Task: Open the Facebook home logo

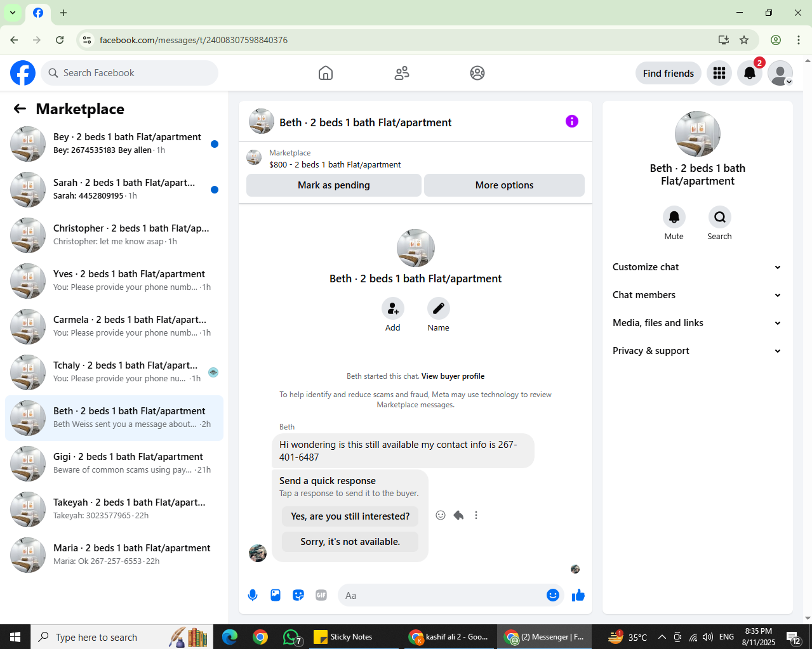Action: click(23, 73)
